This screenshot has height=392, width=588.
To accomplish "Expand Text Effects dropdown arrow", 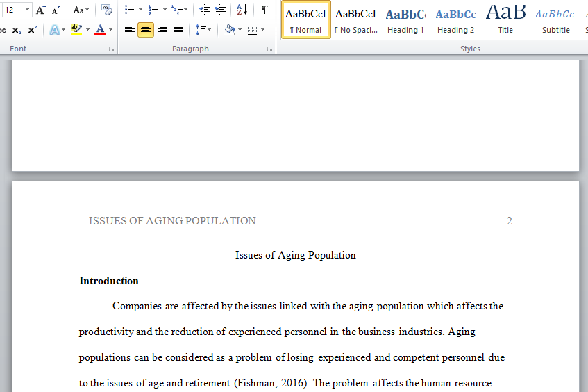I will [63, 30].
